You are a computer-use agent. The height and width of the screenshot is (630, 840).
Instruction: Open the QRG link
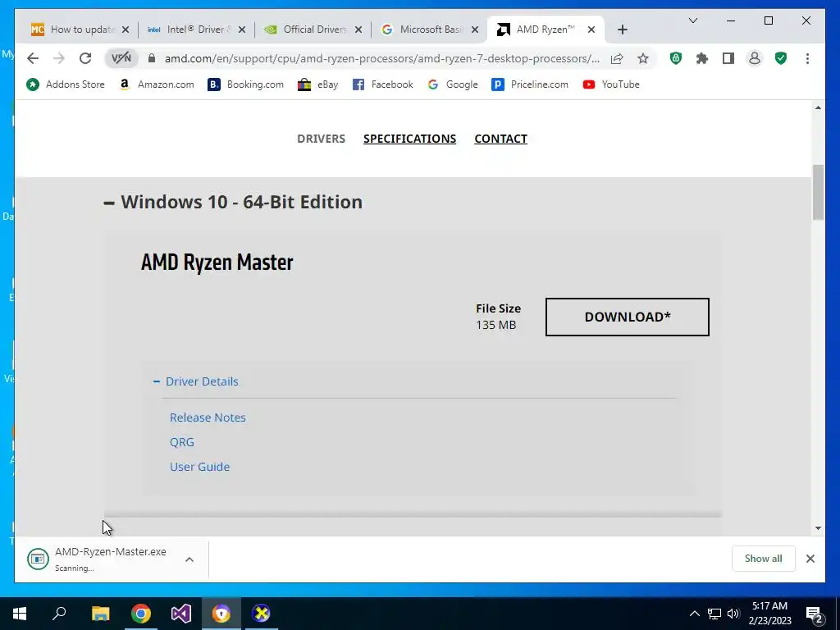click(182, 442)
